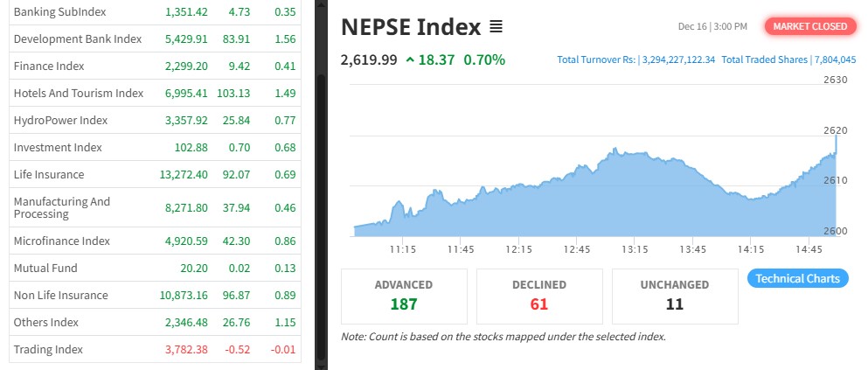Click the HydroPower Index row
This screenshot has height=370, width=868.
60,121
